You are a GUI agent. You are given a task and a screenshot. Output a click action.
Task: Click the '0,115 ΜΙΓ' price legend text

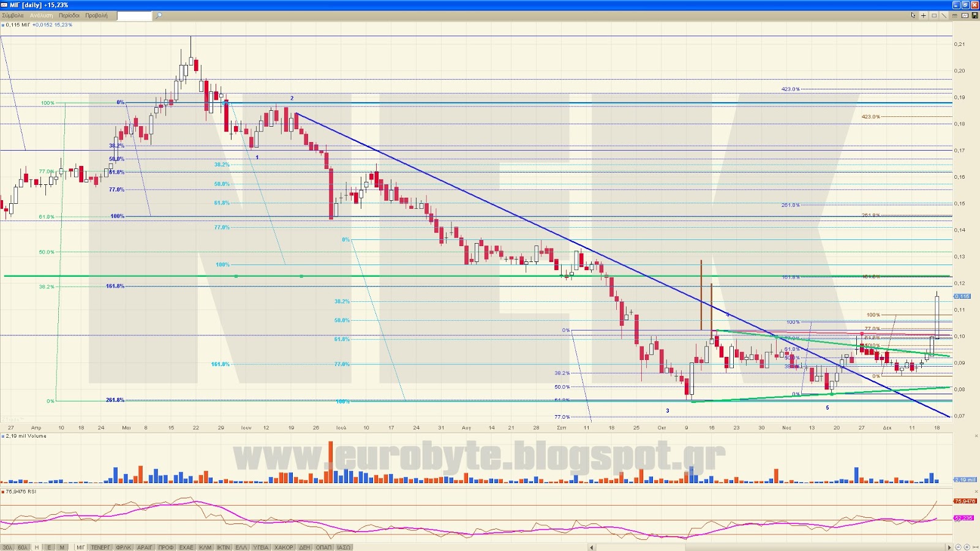coord(18,25)
